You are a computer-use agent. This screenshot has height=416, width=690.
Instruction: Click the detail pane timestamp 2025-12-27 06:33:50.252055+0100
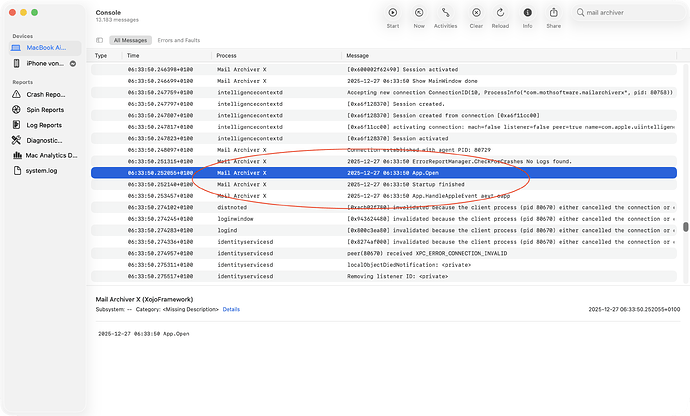634,309
